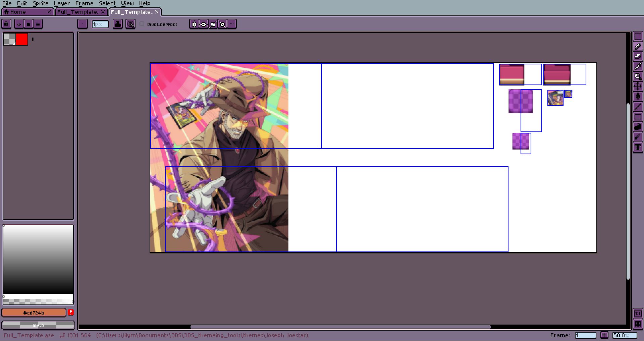
Task: Select the Move tool
Action: click(x=638, y=87)
